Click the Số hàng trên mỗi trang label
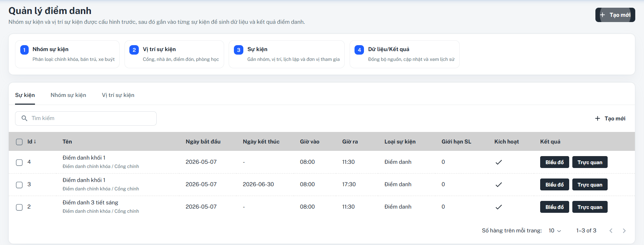Viewport: 644px width, 245px height. click(x=512, y=231)
